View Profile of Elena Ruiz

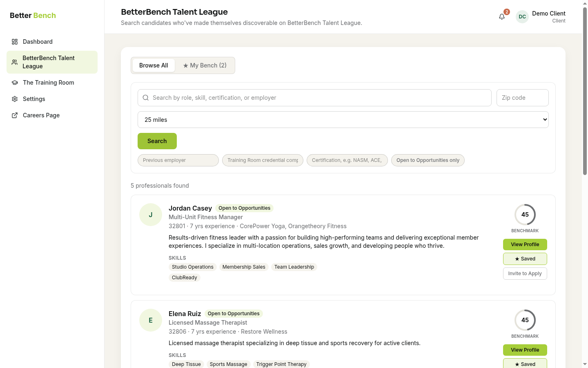(x=525, y=350)
